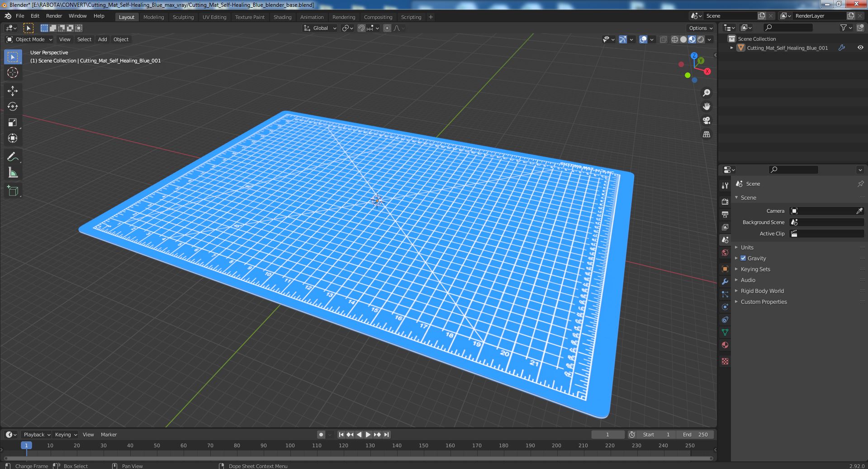Open the Texture properties tab
Viewport: 868px width, 469px height.
pos(725,361)
